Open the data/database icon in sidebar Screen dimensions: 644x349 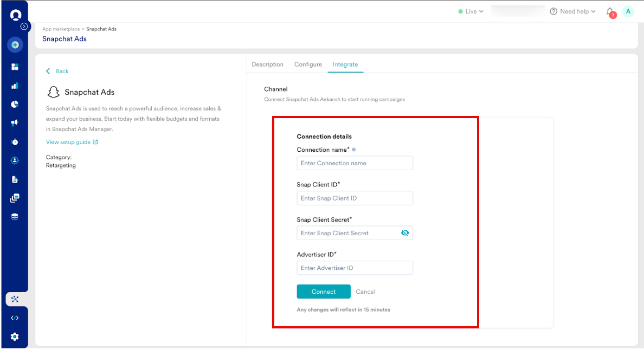tap(15, 216)
